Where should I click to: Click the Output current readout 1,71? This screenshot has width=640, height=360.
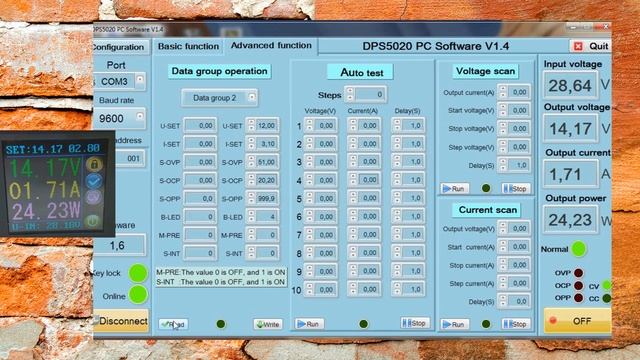pos(571,174)
